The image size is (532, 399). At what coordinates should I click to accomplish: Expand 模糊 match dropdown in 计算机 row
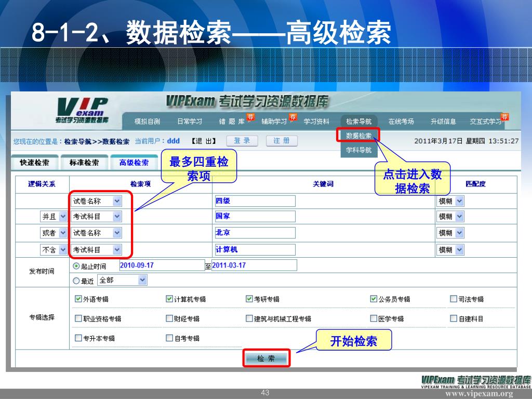tap(459, 250)
